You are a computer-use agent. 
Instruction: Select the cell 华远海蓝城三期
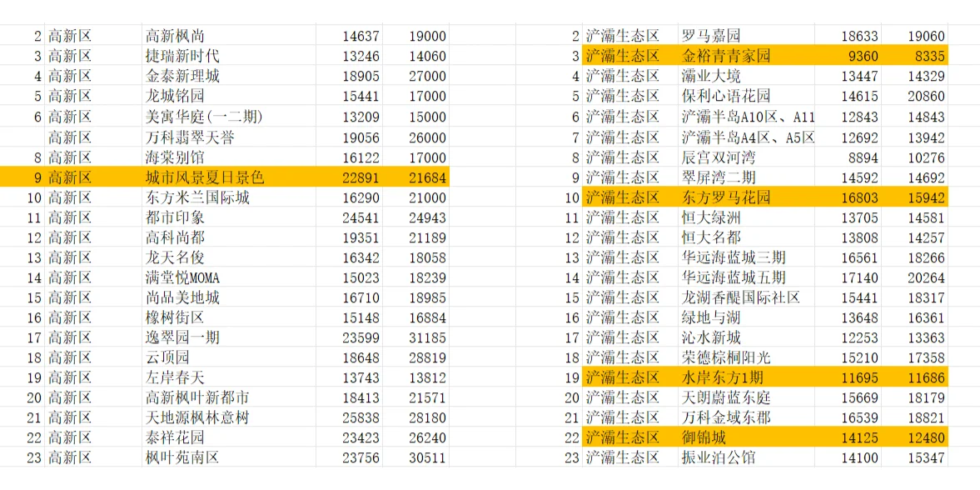[x=746, y=257]
